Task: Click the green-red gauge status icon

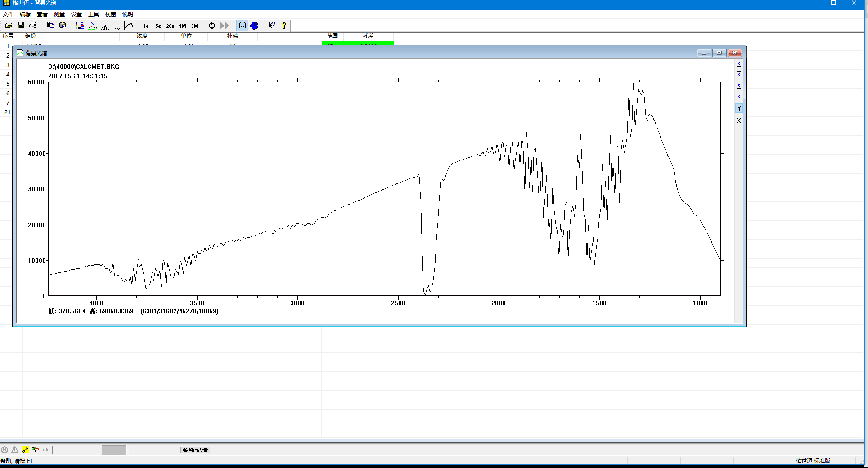Action: tap(36, 450)
